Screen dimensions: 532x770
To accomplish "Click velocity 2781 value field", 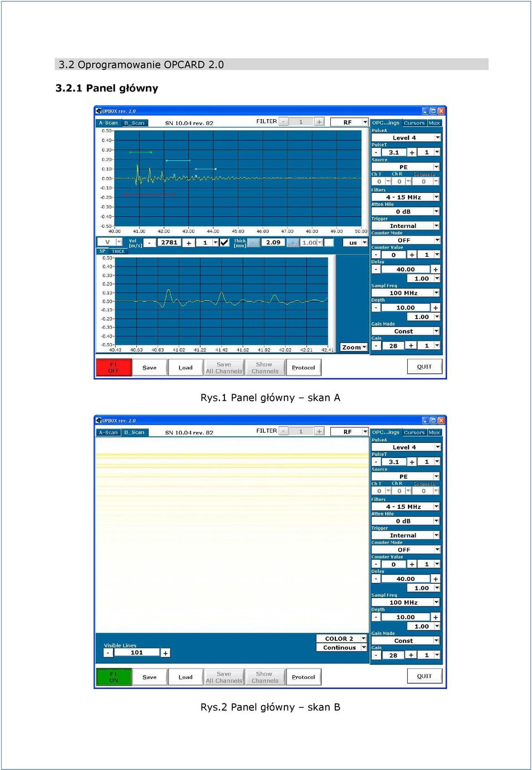I will click(169, 242).
